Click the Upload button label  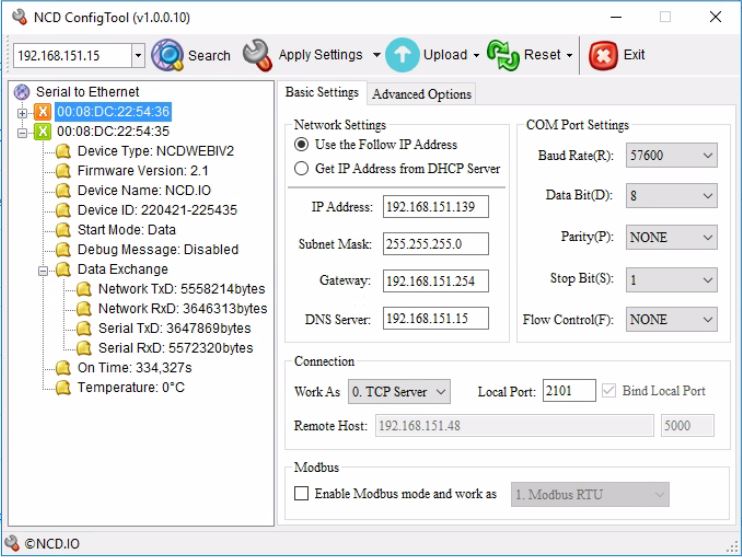pyautogui.click(x=445, y=55)
